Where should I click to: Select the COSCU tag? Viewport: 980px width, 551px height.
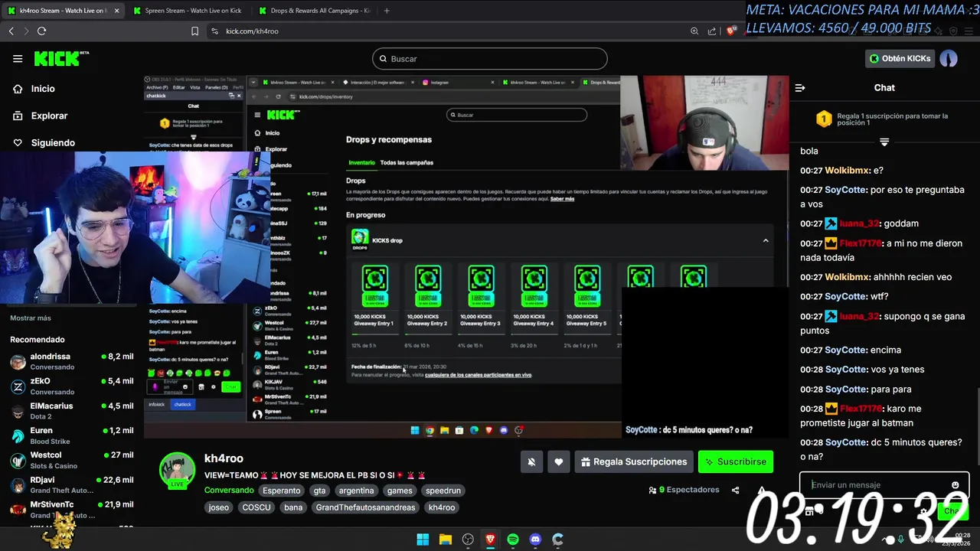tap(256, 507)
